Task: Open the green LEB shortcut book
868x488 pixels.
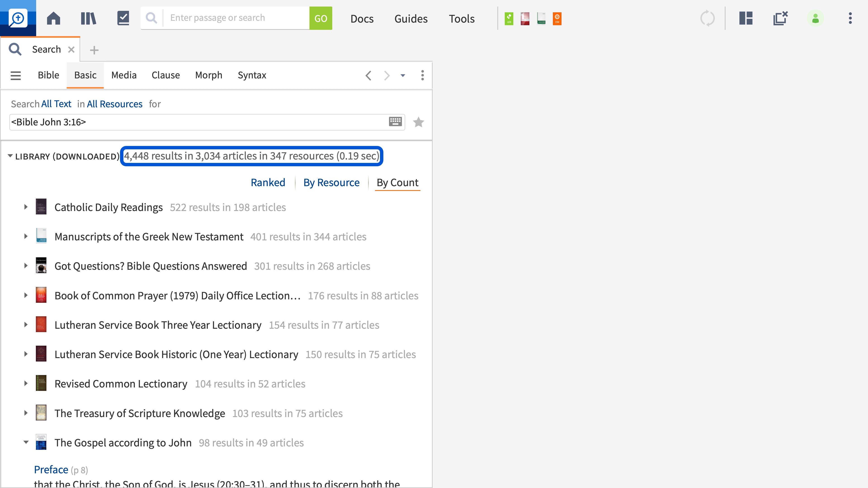Action: point(509,19)
